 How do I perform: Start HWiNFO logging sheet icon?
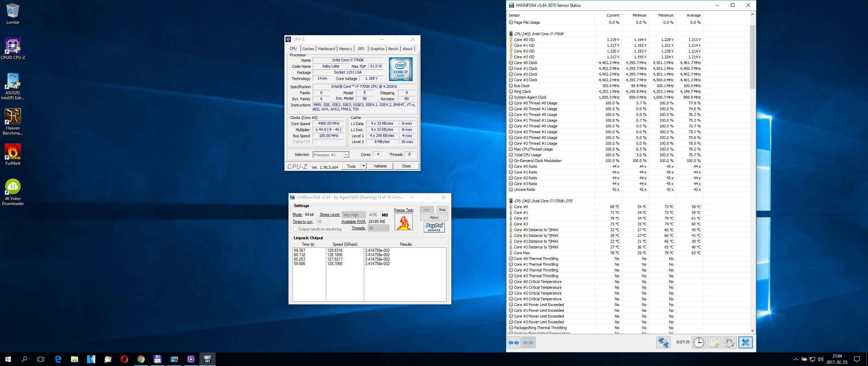click(x=714, y=343)
